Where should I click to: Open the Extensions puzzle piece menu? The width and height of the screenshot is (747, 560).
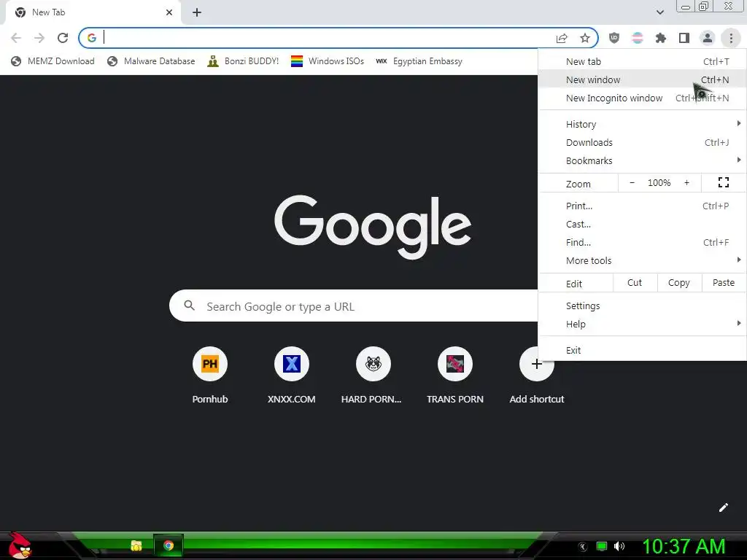click(661, 38)
